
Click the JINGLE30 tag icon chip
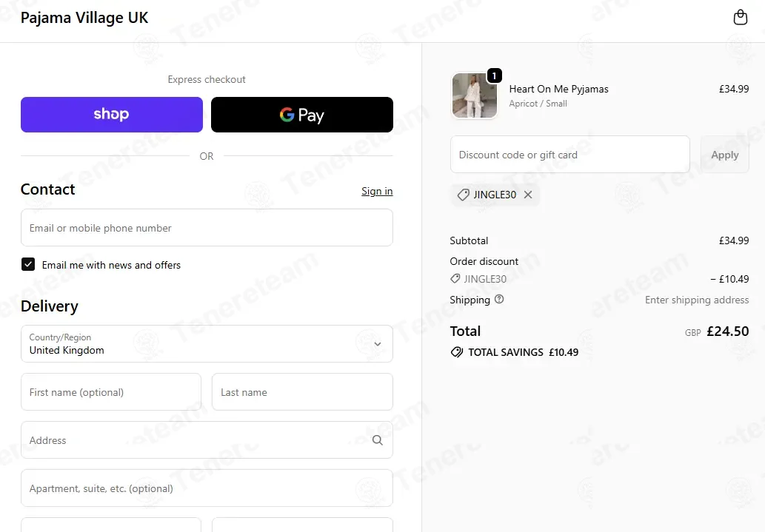[463, 195]
